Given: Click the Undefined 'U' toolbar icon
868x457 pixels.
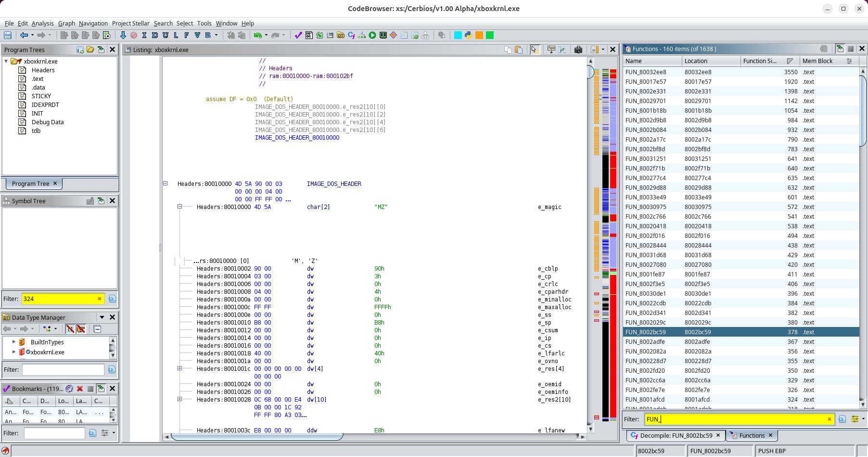Looking at the screenshot, I should point(166,35).
